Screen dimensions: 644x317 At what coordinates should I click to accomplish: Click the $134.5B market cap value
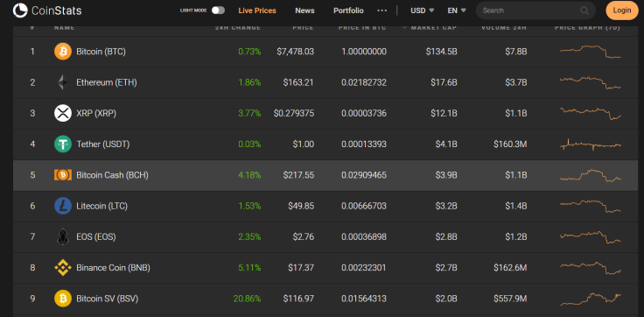441,52
